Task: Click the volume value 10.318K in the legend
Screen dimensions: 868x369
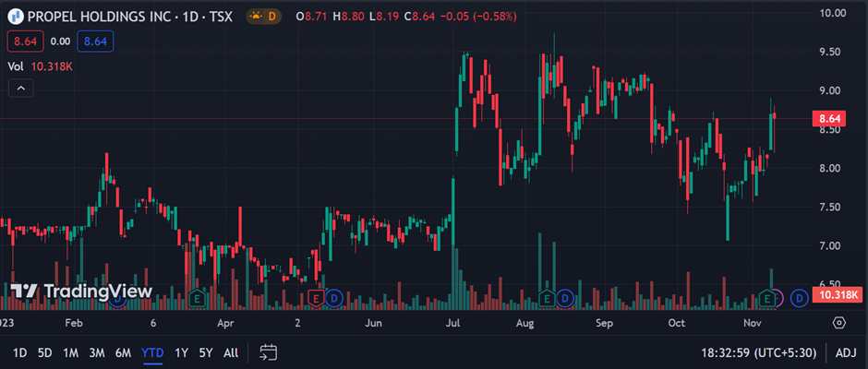Action: click(x=52, y=66)
